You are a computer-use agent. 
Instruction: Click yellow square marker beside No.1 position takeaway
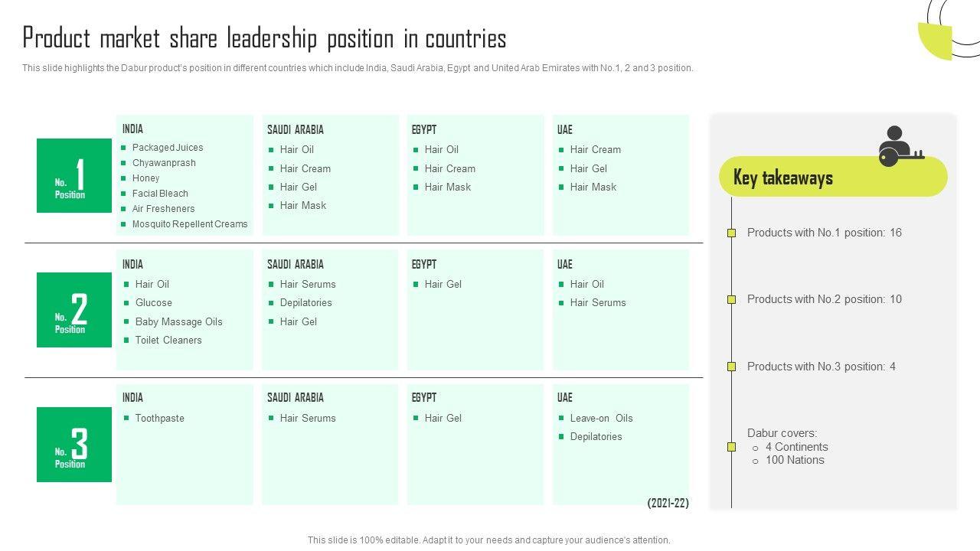point(731,233)
